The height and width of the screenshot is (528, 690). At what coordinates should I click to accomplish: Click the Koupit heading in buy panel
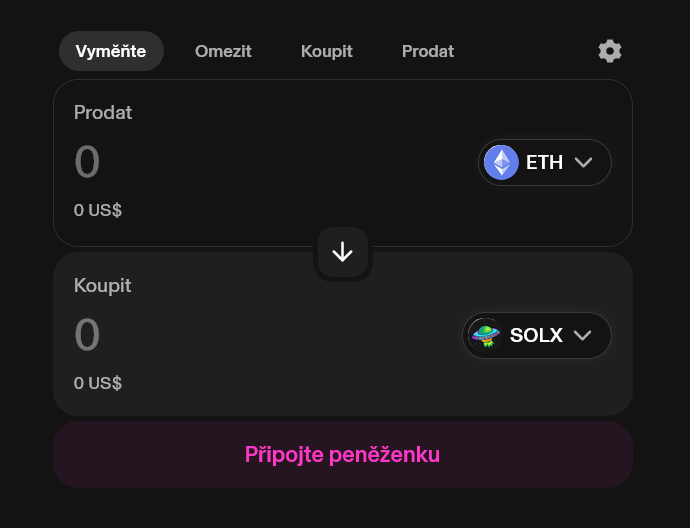click(x=103, y=285)
